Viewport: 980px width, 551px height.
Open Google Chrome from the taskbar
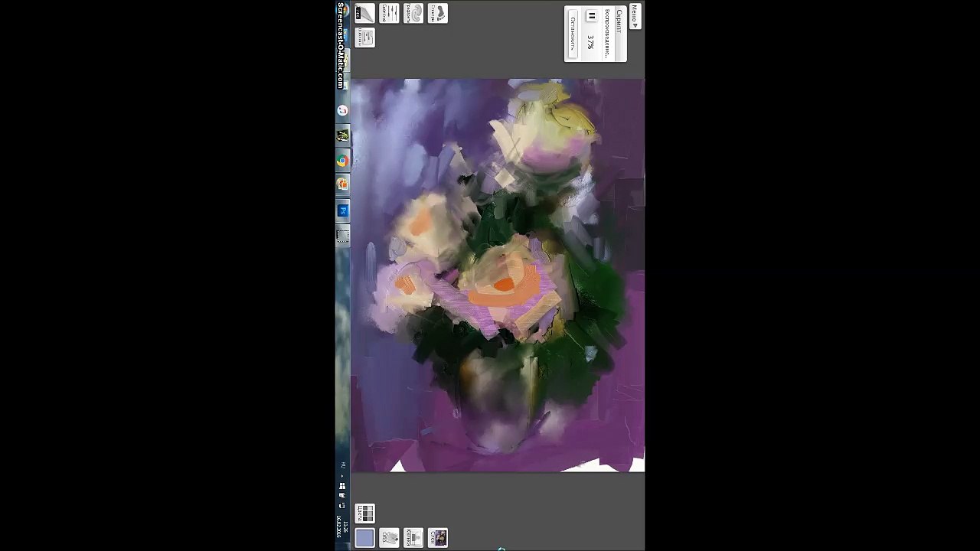tap(342, 161)
